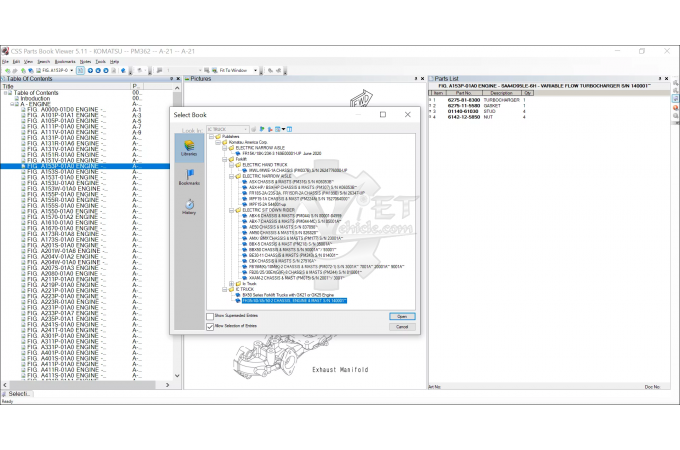
Task: Close the Table Of Contents panel
Action: pos(178,79)
